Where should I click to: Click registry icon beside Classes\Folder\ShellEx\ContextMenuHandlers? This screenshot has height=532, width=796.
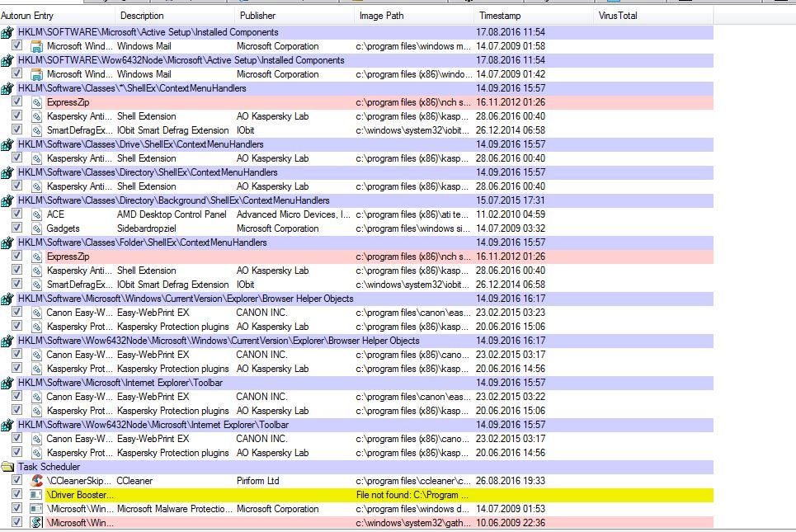coord(7,242)
